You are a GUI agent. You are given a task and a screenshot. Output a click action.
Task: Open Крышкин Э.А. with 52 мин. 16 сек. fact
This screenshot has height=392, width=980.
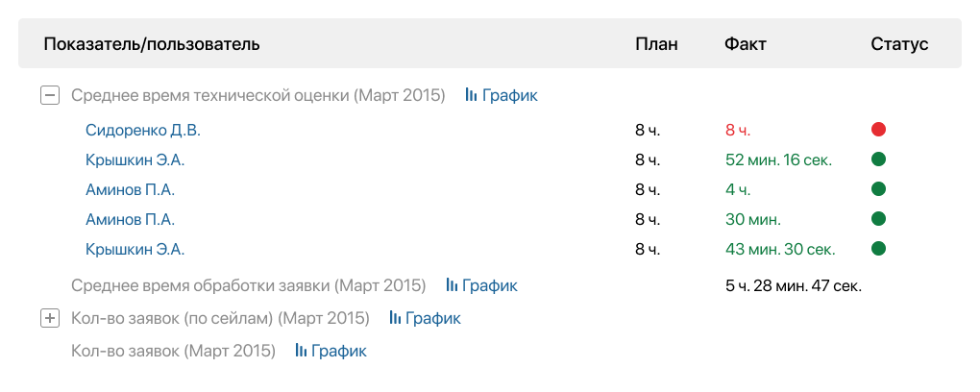135,159
